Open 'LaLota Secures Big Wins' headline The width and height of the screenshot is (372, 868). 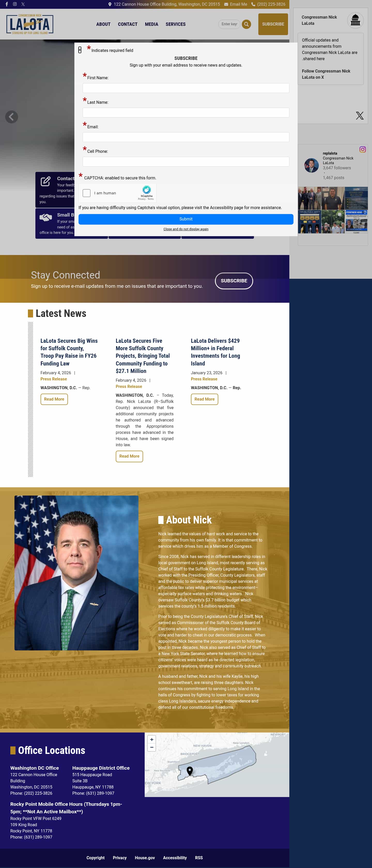[x=69, y=352]
